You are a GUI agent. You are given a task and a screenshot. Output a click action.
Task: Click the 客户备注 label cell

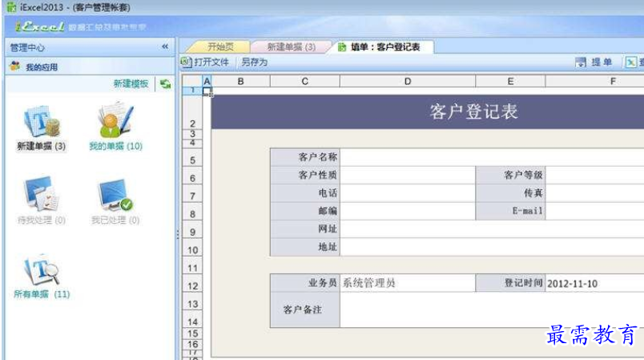304,309
